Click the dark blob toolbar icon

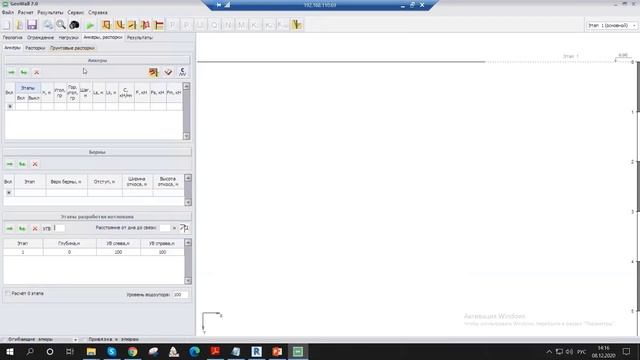pyautogui.click(x=74, y=25)
